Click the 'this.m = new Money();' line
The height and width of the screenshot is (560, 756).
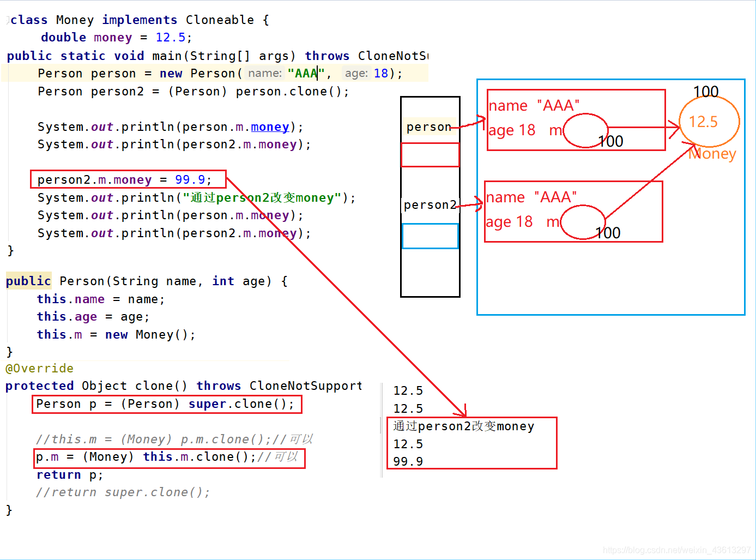116,335
